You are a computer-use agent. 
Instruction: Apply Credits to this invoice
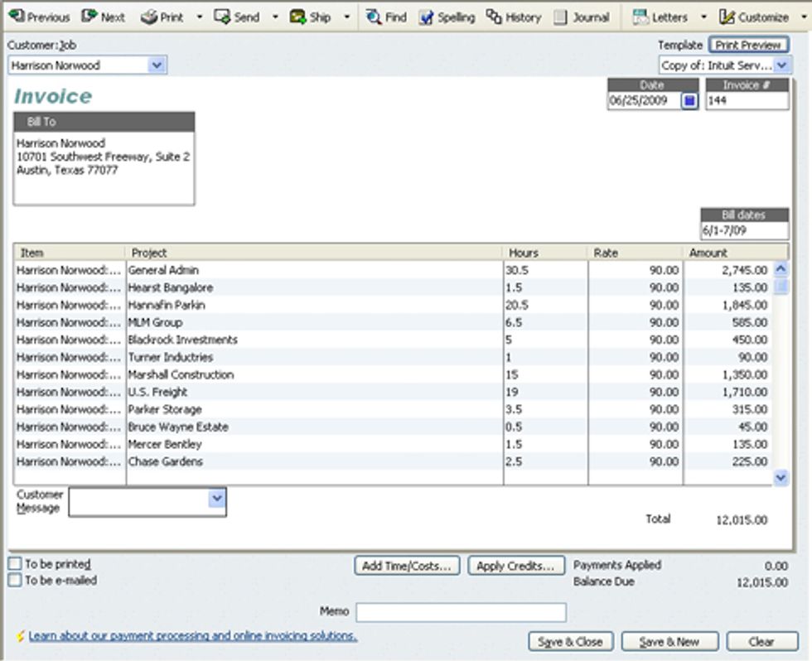click(515, 565)
